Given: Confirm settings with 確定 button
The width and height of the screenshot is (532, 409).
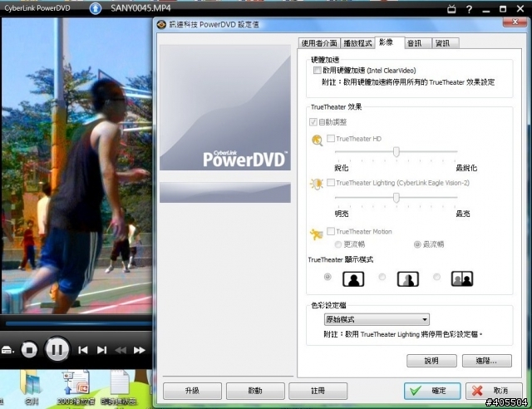Looking at the screenshot, I should tap(432, 391).
